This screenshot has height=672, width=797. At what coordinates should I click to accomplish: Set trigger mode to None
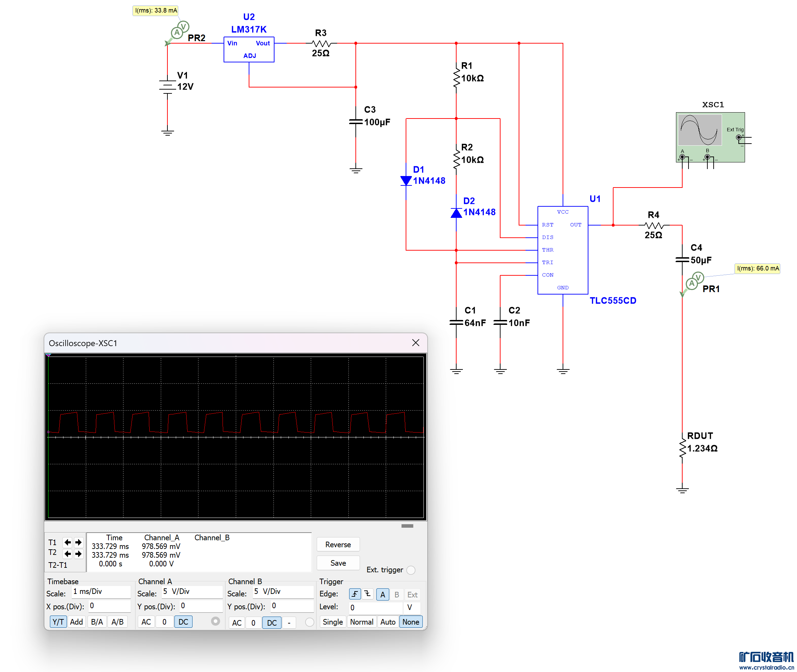[x=411, y=622]
